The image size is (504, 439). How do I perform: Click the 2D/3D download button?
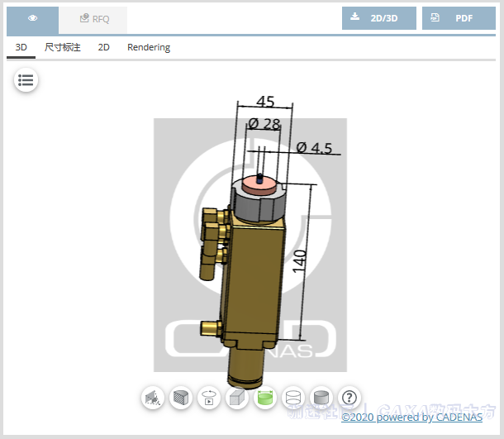(379, 18)
